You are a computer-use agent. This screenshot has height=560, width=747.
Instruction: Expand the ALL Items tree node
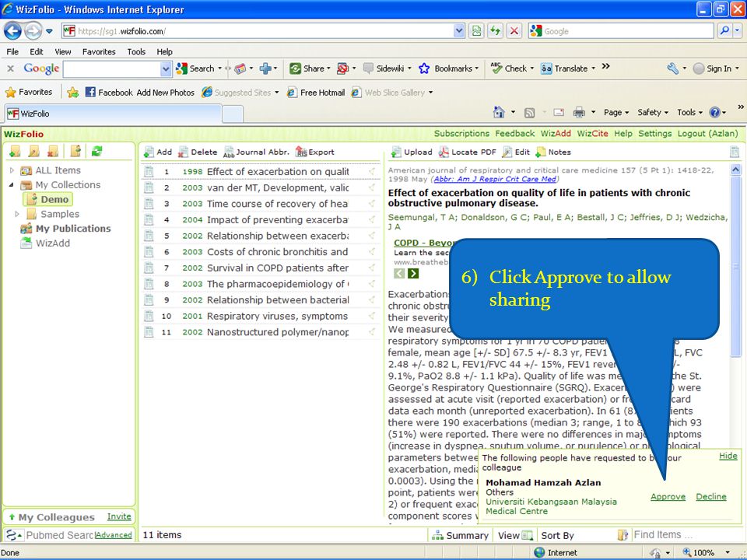click(x=12, y=170)
